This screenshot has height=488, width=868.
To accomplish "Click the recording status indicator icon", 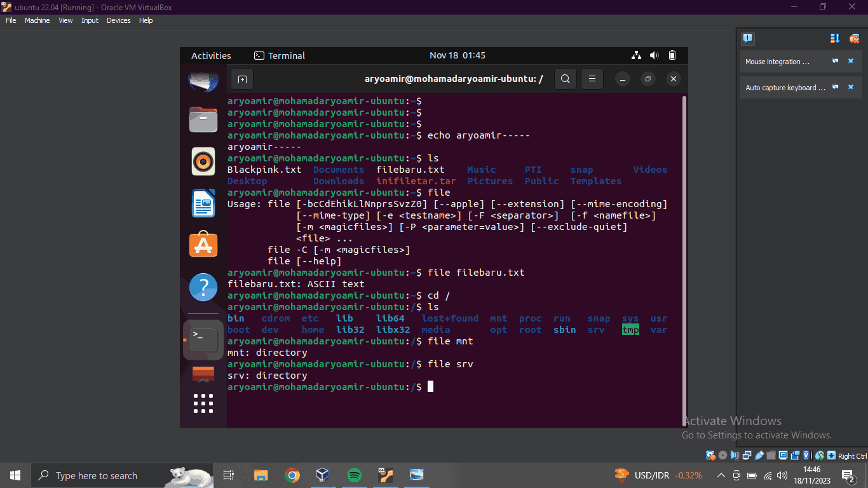I will [x=795, y=456].
